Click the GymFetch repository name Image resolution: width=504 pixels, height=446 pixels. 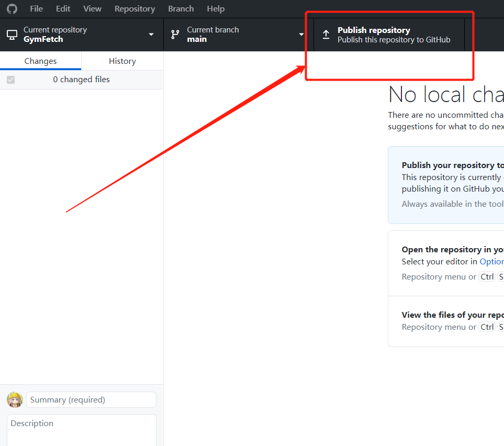[x=43, y=39]
